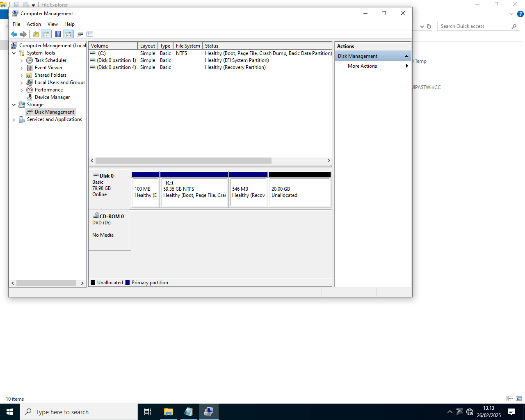Click the taskbar search box

coord(79,412)
